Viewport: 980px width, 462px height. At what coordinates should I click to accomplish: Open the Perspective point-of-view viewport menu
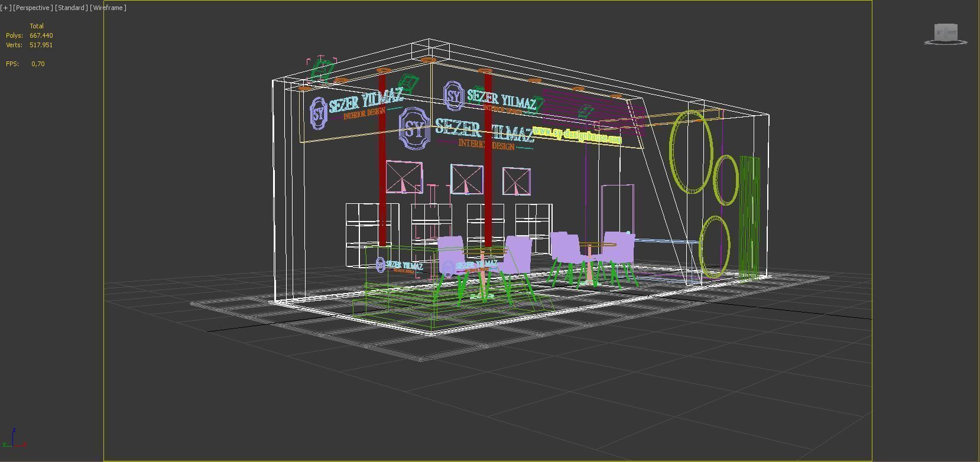click(x=33, y=8)
